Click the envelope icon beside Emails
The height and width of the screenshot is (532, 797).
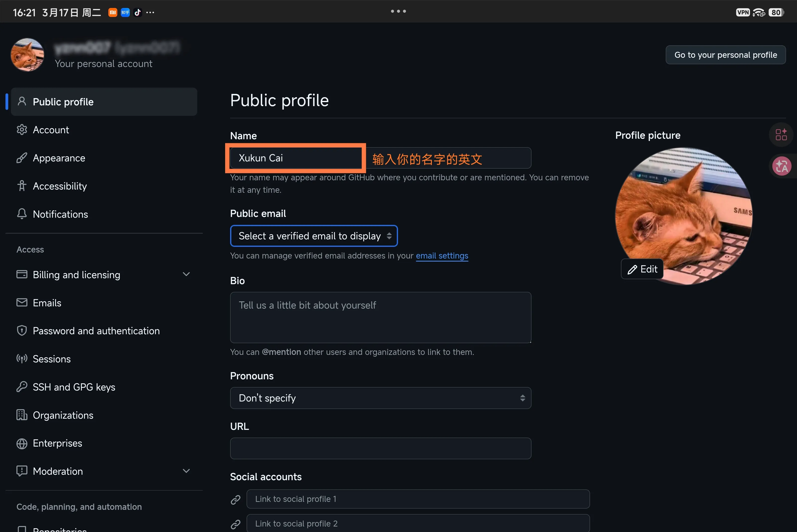(22, 302)
